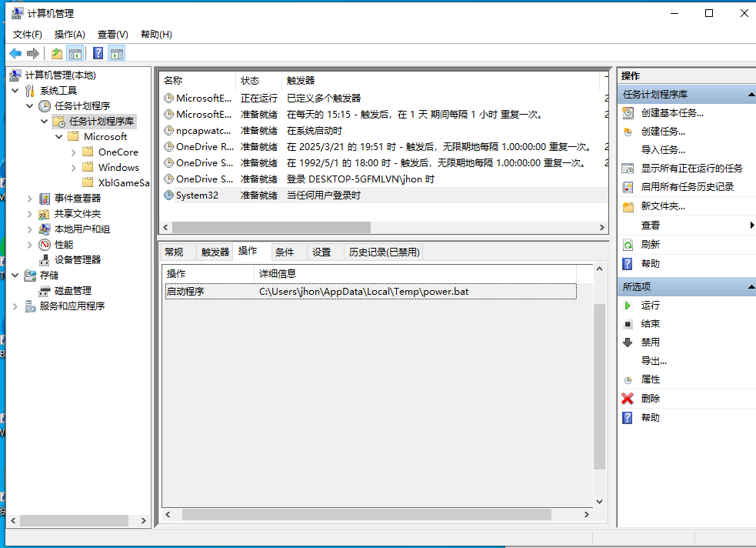The height and width of the screenshot is (548, 756).
Task: Expand the OneCore folder node
Action: pyautogui.click(x=74, y=152)
